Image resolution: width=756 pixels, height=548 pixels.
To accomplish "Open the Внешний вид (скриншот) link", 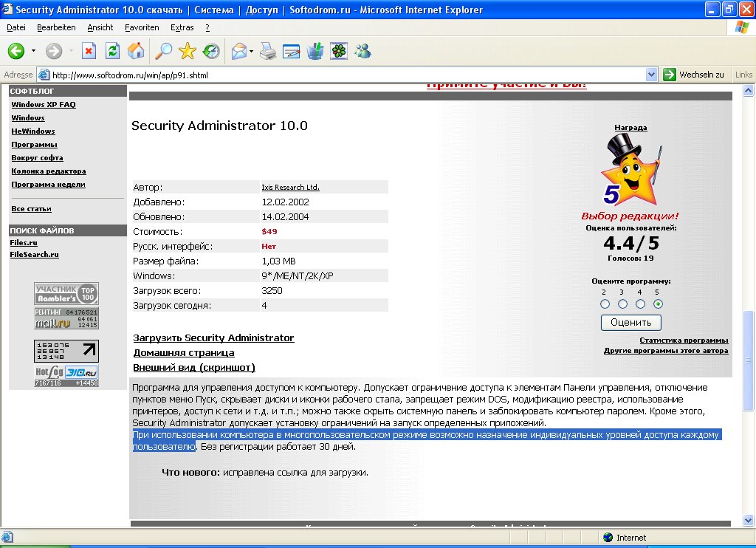I will point(194,368).
